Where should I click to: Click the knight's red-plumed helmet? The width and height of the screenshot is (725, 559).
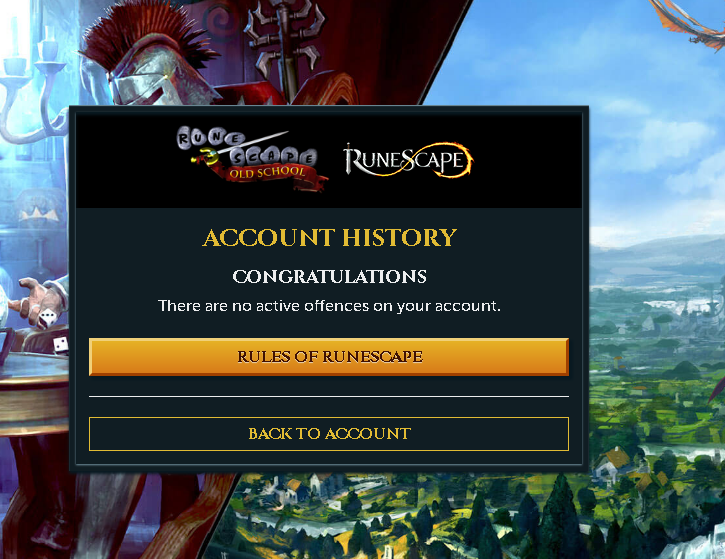point(150,55)
